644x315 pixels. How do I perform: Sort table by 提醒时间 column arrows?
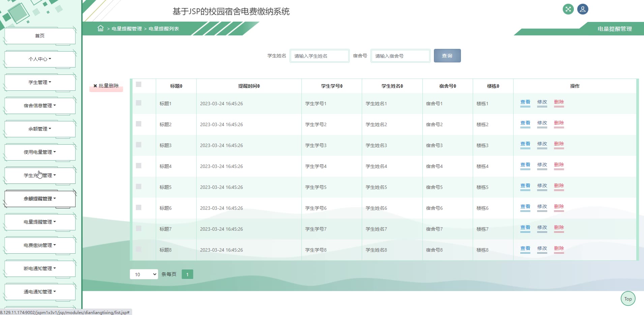259,86
